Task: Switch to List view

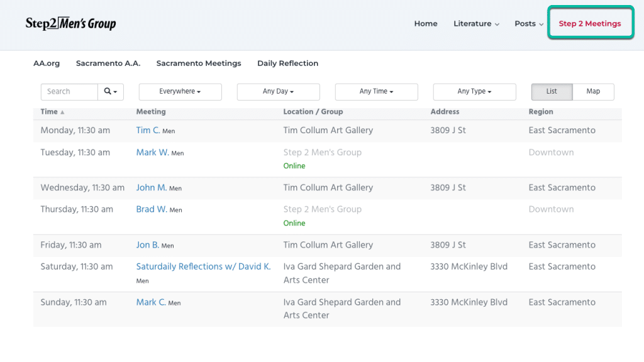Action: [x=552, y=92]
